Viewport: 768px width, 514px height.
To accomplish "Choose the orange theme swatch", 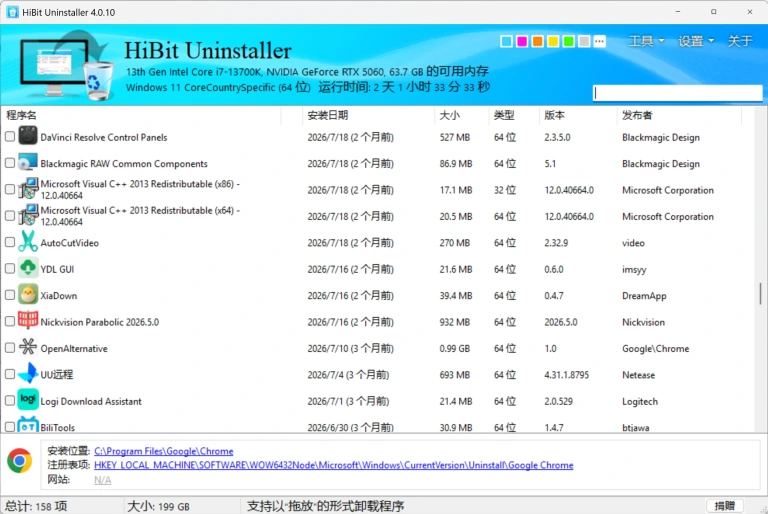I will click(537, 41).
